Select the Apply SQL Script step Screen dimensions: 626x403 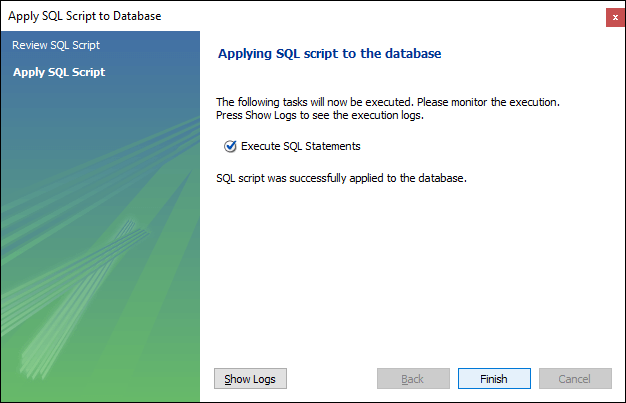59,72
